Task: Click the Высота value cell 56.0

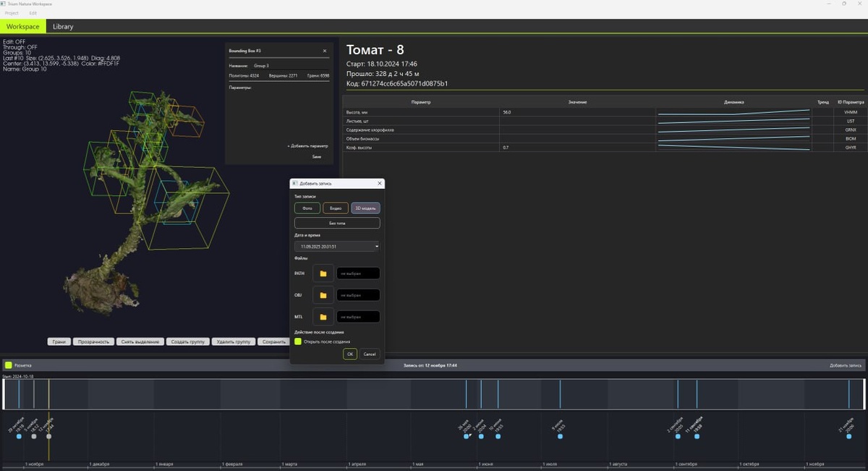Action: tap(577, 112)
